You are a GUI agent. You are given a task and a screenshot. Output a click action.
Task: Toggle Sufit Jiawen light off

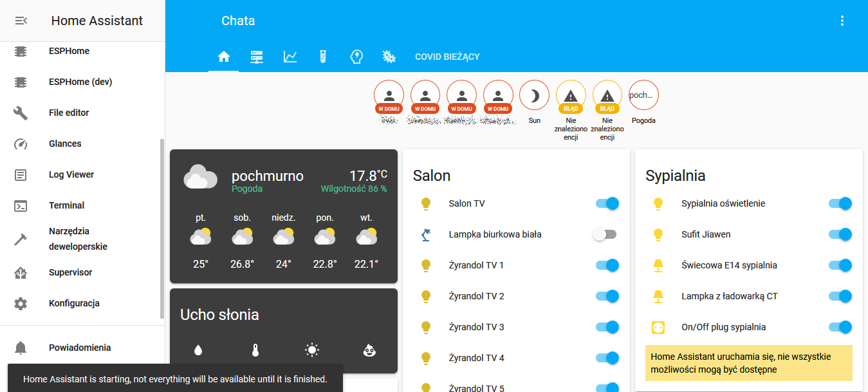(839, 234)
